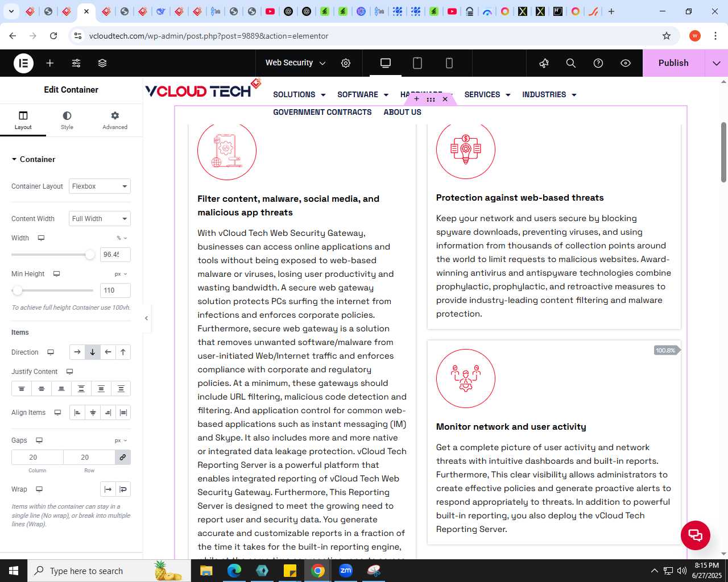Open Content Width Full Width dropdown
The width and height of the screenshot is (728, 582).
pos(100,219)
